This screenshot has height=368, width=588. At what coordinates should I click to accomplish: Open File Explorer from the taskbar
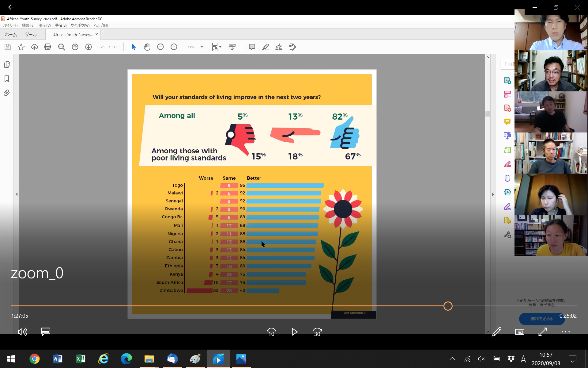tap(149, 359)
